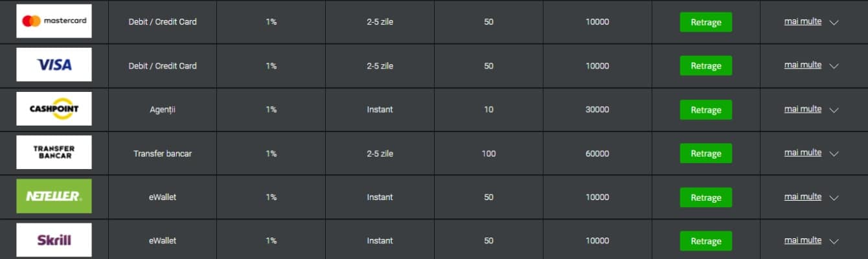Click Retrage button for Skrill

(x=706, y=241)
